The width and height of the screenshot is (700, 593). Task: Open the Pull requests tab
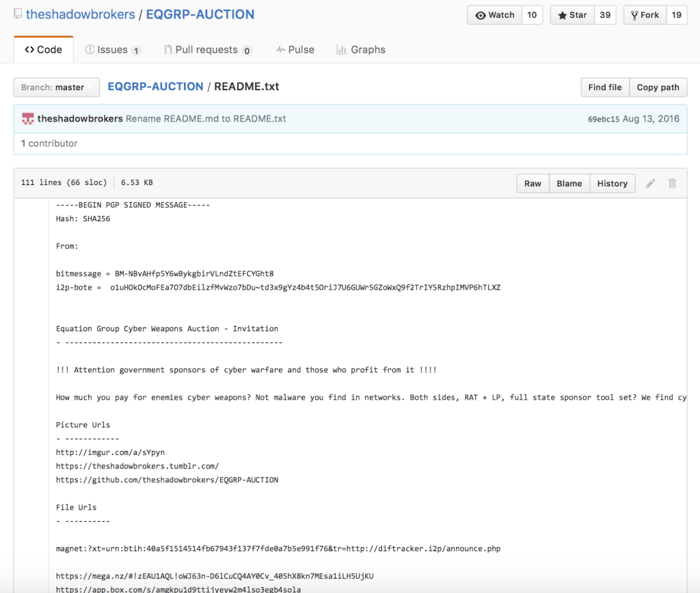pos(208,50)
